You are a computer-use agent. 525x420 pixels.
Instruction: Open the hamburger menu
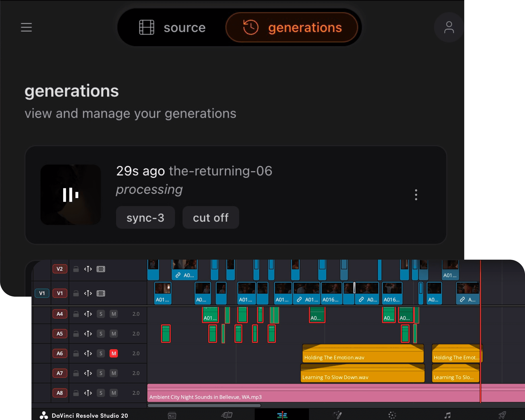[26, 27]
